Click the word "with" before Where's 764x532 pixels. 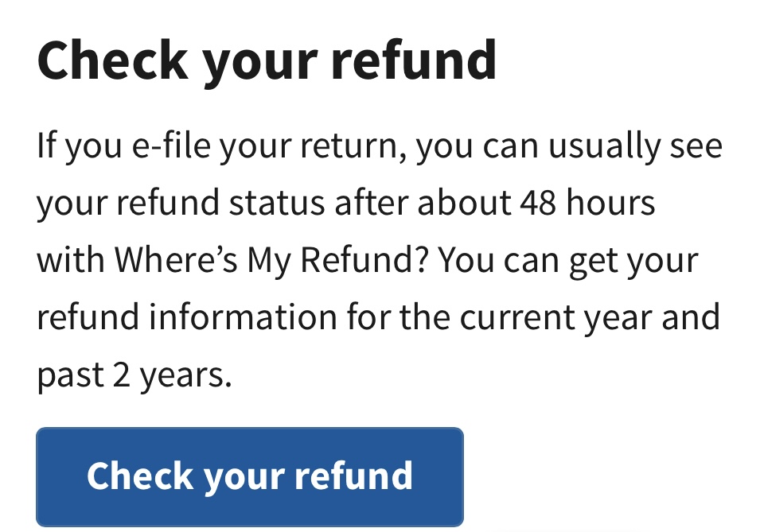pyautogui.click(x=71, y=259)
